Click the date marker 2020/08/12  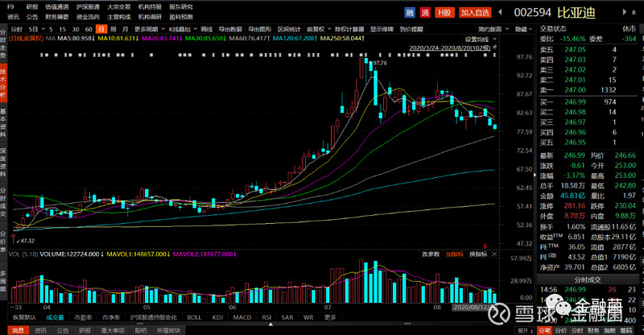[471, 307]
